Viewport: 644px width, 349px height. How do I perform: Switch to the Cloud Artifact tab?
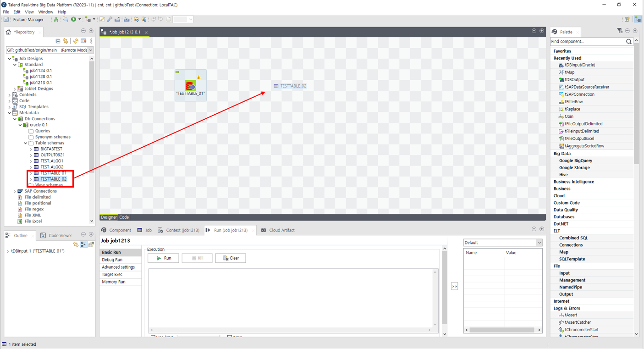point(278,230)
